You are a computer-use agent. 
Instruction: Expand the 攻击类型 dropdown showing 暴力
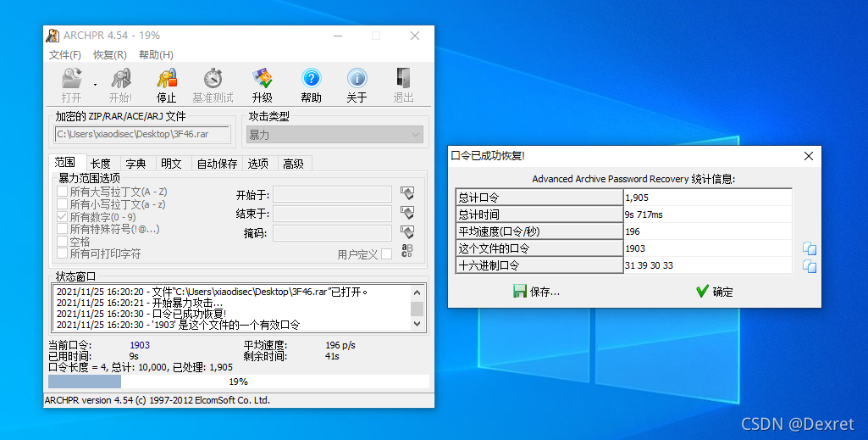(334, 135)
